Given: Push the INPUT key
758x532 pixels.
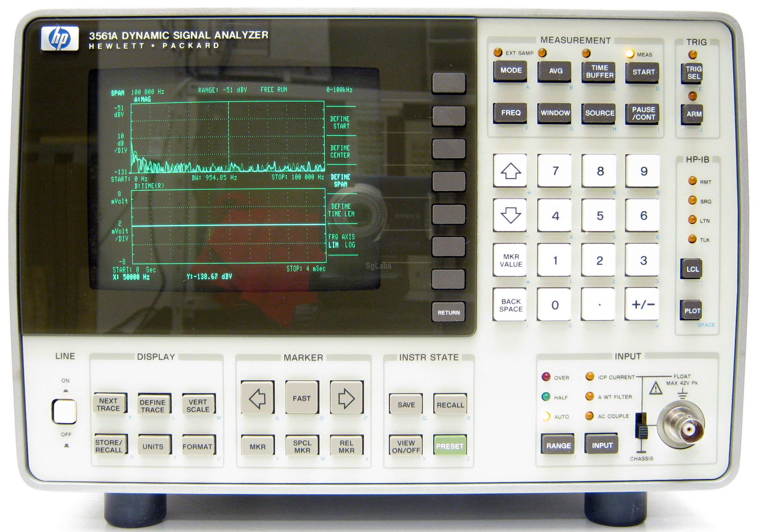Looking at the screenshot, I should pyautogui.click(x=601, y=445).
